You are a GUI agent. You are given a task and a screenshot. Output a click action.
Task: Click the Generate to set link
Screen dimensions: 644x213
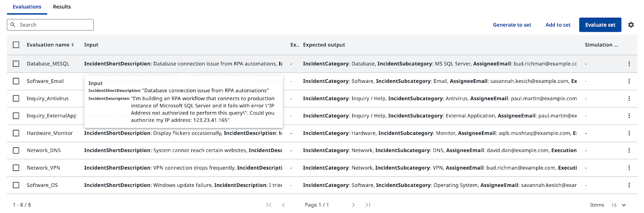512,25
